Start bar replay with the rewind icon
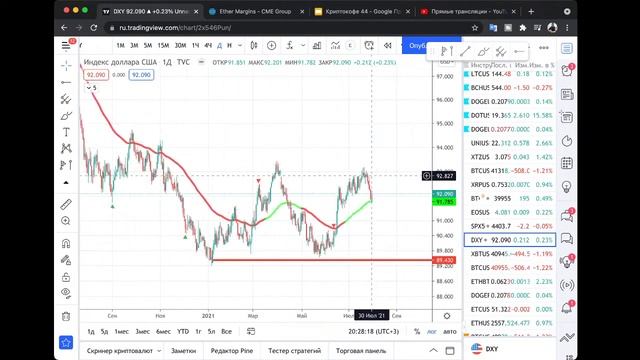This screenshot has width=640, height=360. (387, 45)
